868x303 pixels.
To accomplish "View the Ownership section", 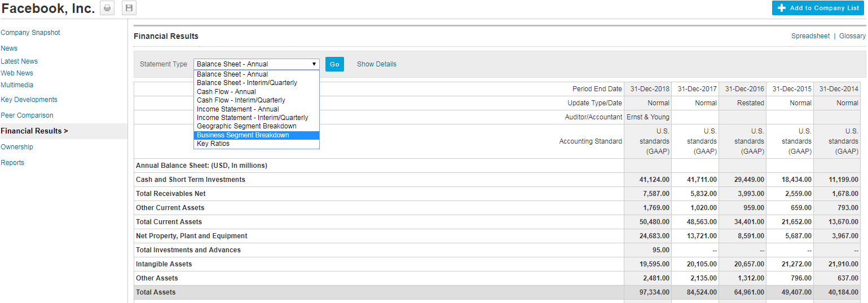I will pos(17,147).
